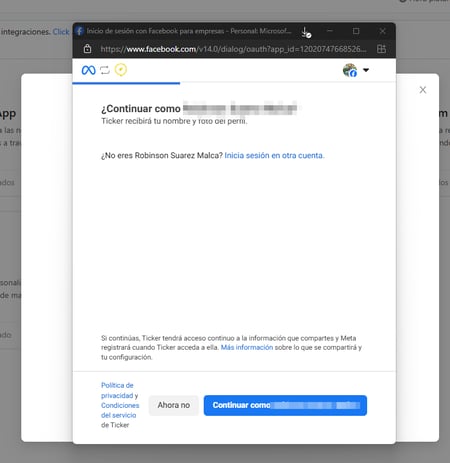
Task: Click the facebook.com URL address field
Action: (233, 49)
